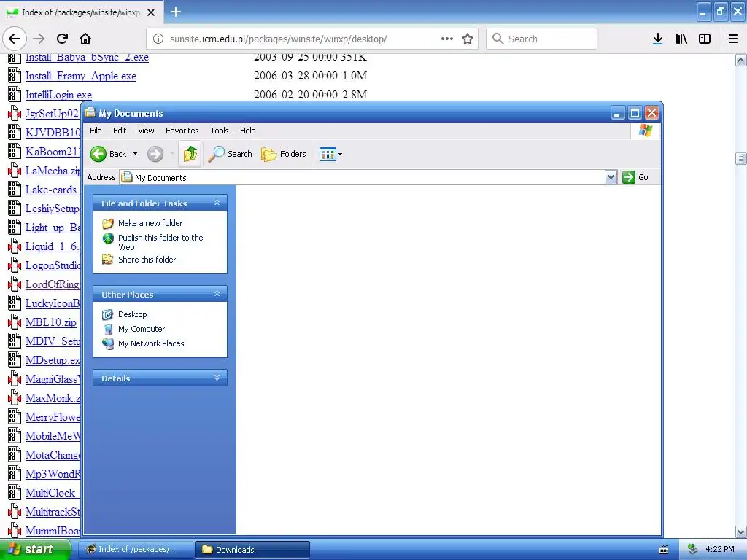Viewport: 747px width, 560px height.
Task: Open Firefox hamburger menu
Action: pyautogui.click(x=733, y=39)
